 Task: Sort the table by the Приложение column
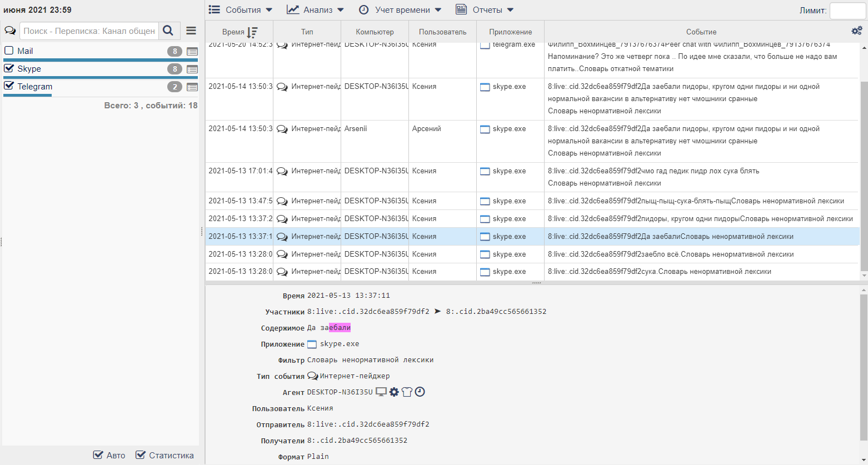tap(511, 32)
